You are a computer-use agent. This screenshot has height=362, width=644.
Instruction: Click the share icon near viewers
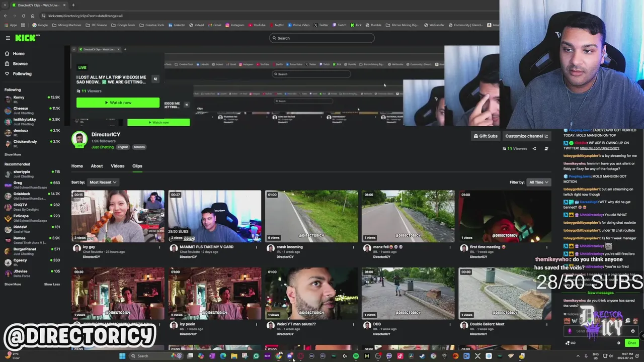[x=534, y=148]
